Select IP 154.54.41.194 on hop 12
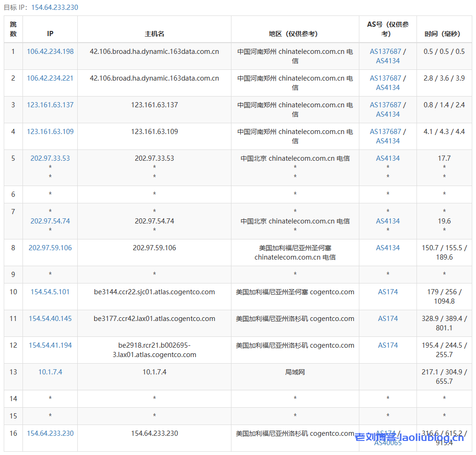The image size is (476, 455). [x=50, y=345]
